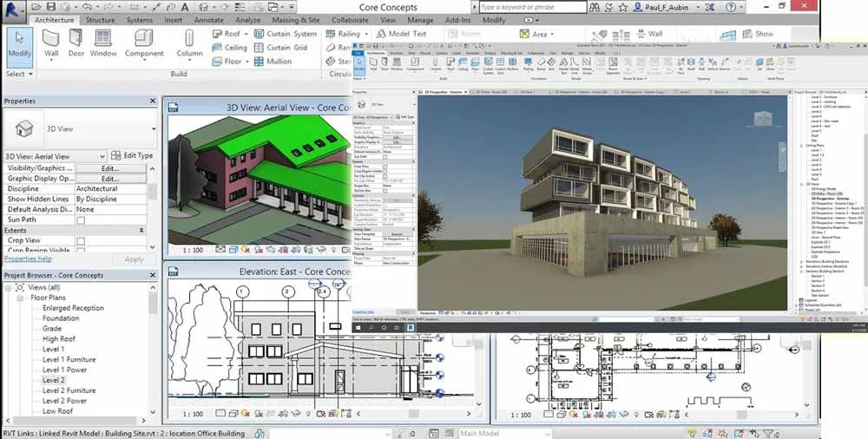The width and height of the screenshot is (868, 439).
Task: Open the Floor tool dropdown arrow
Action: (247, 62)
